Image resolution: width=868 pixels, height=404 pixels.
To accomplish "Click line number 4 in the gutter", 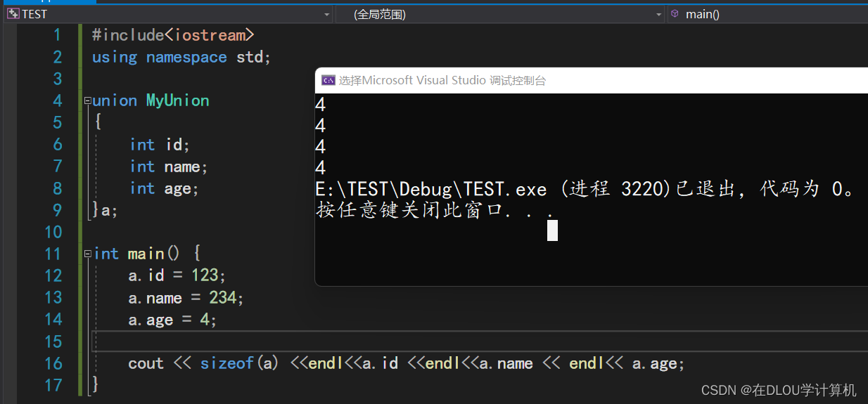I will click(x=58, y=100).
